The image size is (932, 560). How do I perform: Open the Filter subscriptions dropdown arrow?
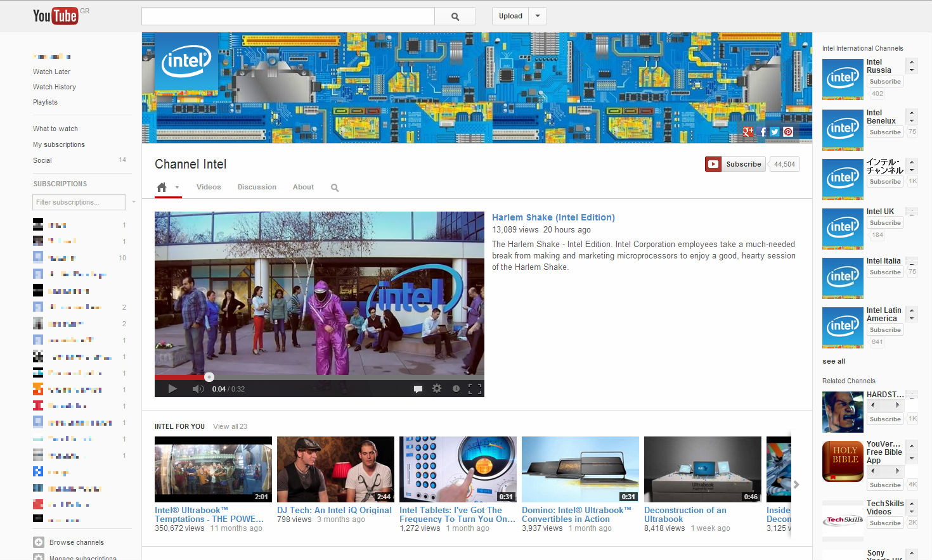pyautogui.click(x=133, y=202)
